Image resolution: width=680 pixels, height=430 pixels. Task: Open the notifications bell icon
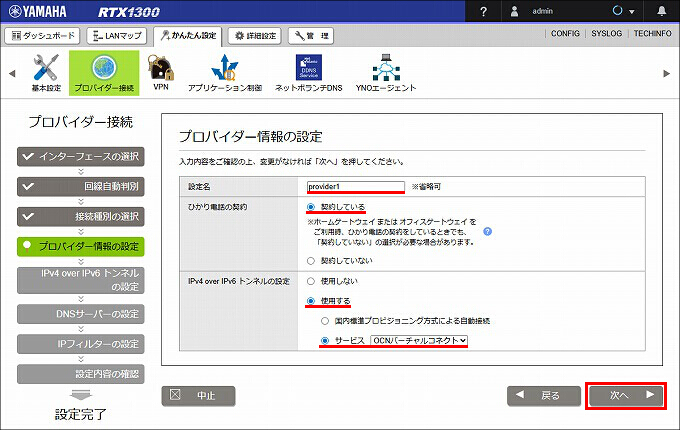click(x=661, y=11)
